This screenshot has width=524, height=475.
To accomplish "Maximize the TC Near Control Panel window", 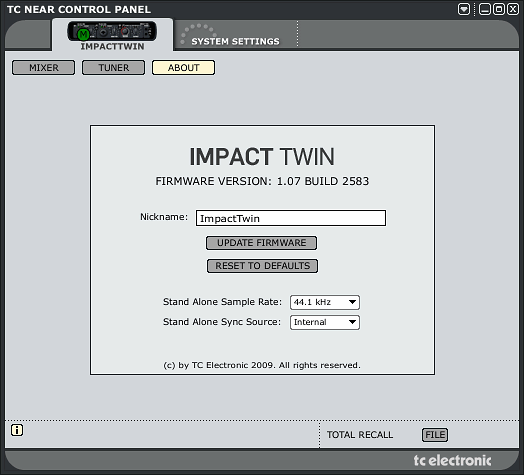I will click(x=499, y=9).
